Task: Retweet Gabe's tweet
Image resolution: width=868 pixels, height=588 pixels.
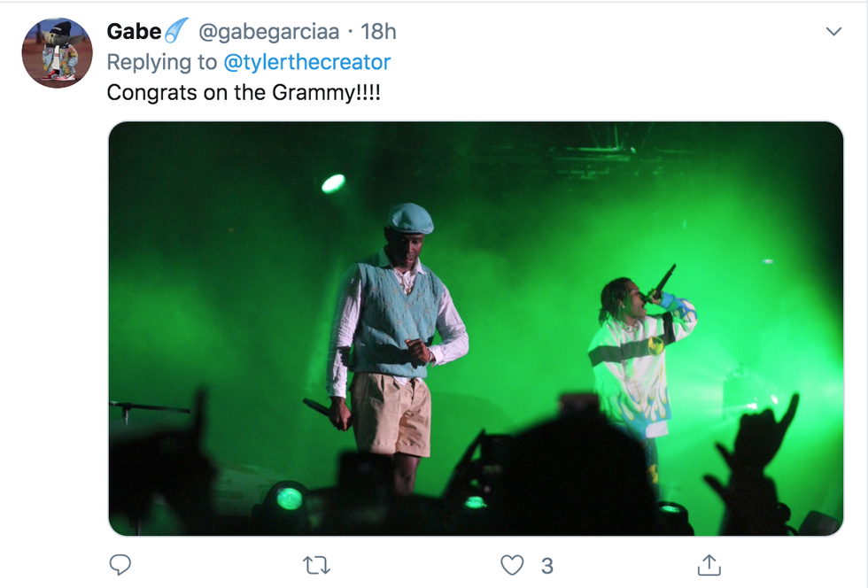Action: 316,565
